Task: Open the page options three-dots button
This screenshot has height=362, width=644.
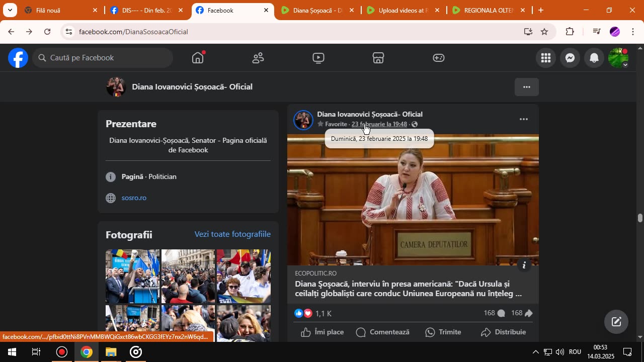Action: (527, 87)
